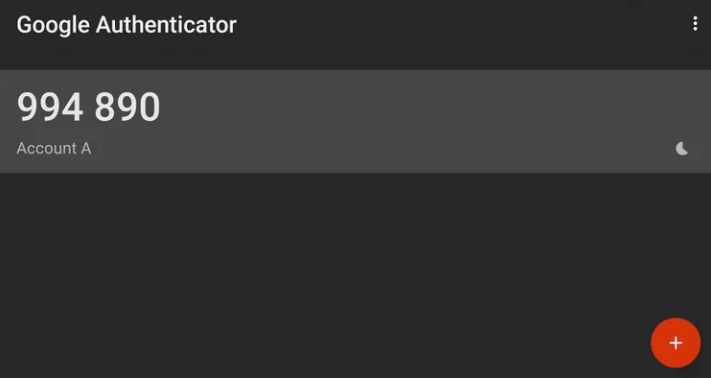
Task: Expand the app settings kebab menu
Action: point(695,24)
